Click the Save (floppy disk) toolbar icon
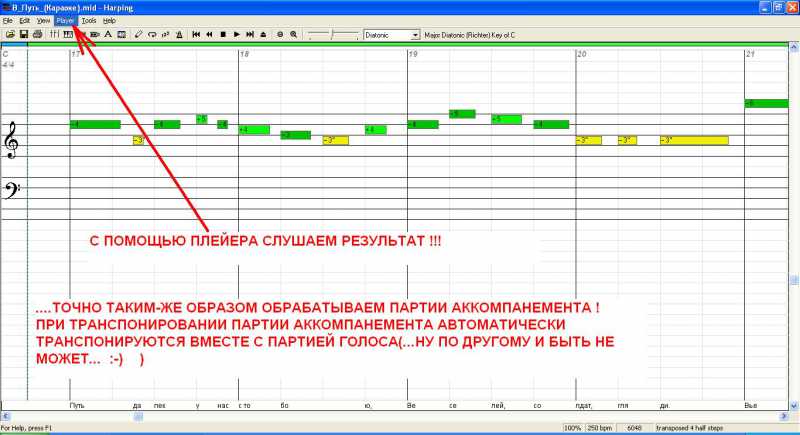 [x=23, y=35]
